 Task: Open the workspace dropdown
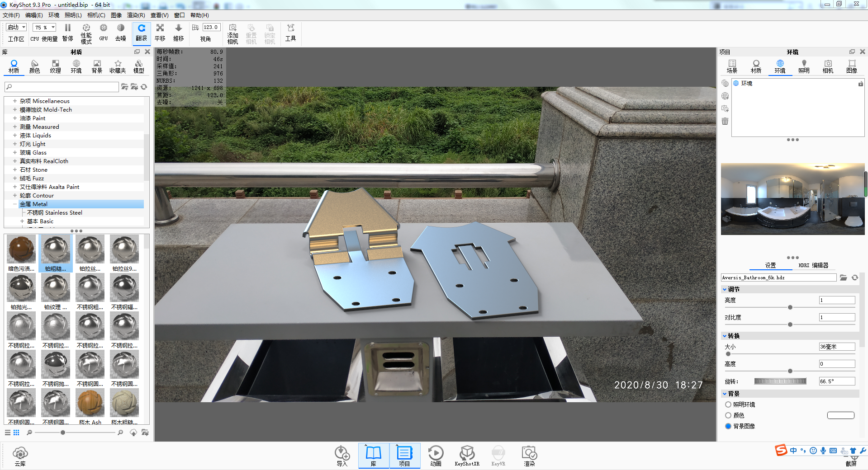17,27
